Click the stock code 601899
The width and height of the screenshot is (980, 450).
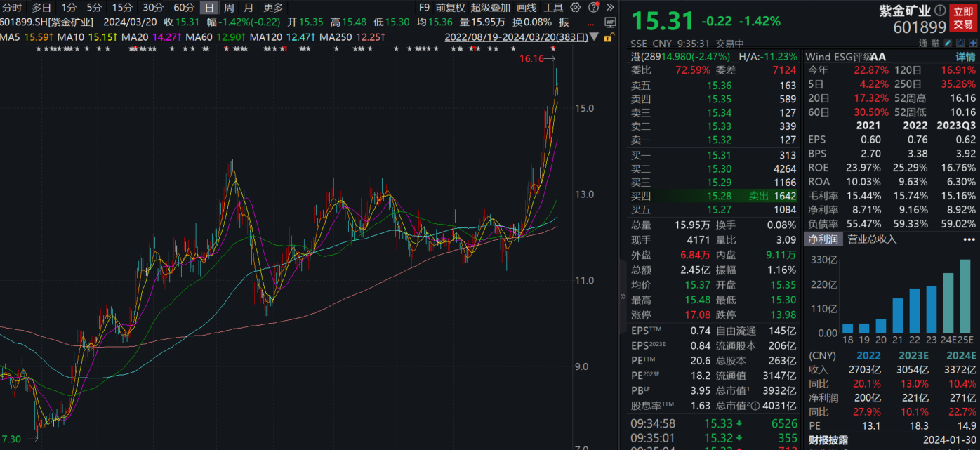tap(920, 27)
